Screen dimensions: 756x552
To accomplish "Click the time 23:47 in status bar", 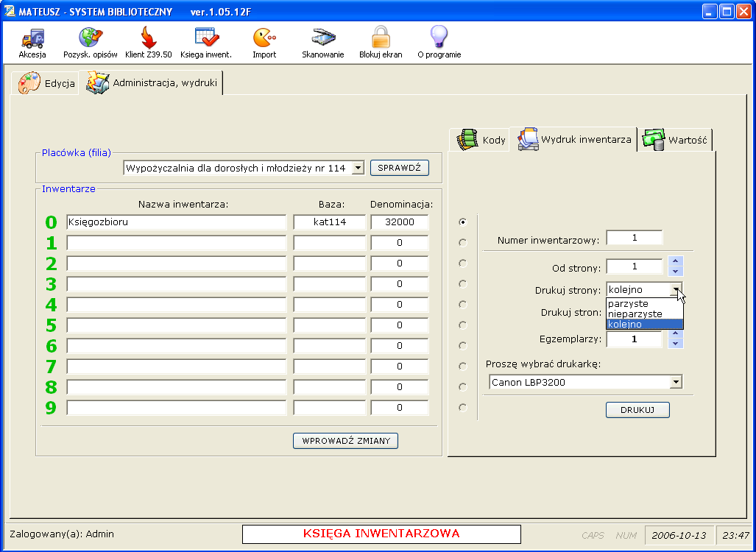I will (x=735, y=535).
